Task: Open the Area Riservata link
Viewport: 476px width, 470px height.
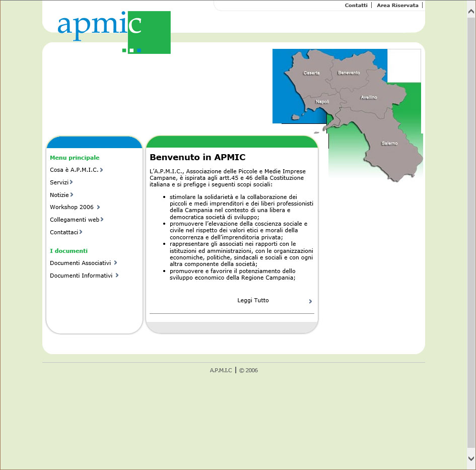Action: (397, 5)
